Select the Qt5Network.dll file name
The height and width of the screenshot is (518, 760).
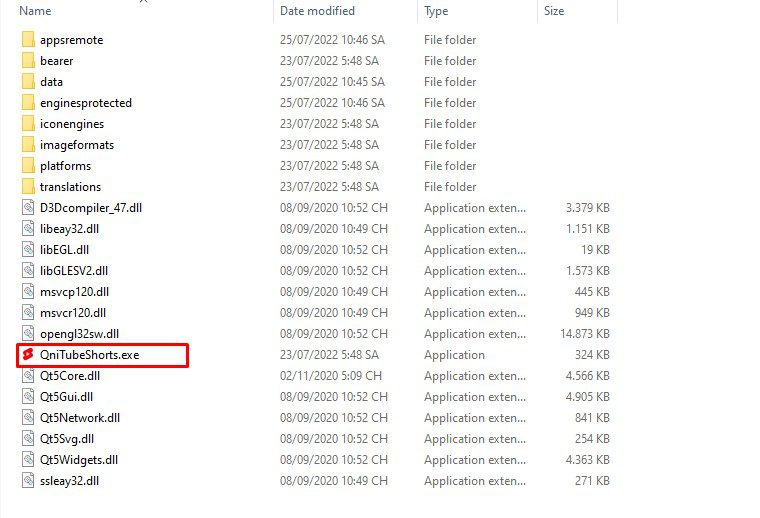pos(80,418)
